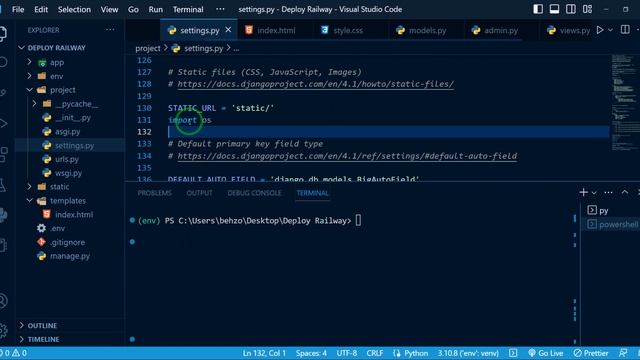Screen dimensions: 640x360
Task: Run the Python file with play icon
Action: click(x=600, y=30)
